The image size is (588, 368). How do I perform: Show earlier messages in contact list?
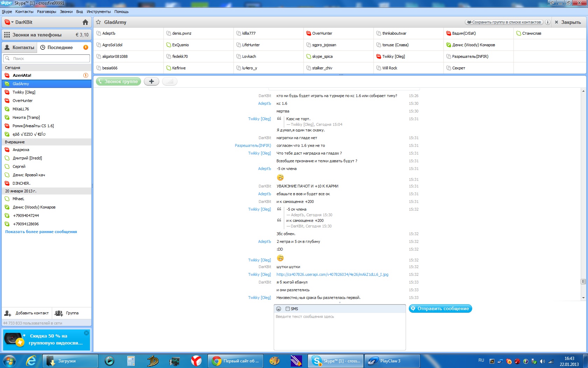[41, 232]
